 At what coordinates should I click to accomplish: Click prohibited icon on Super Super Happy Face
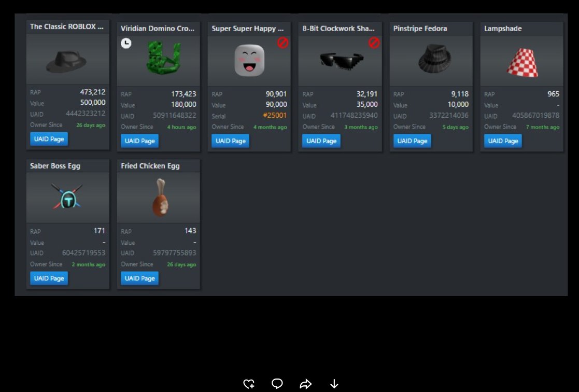283,43
